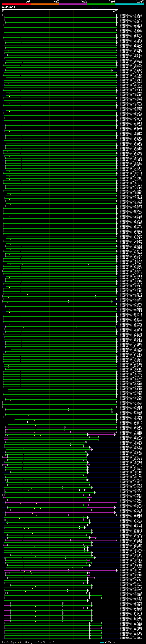Click the white query sequence bar

(60, 9)
